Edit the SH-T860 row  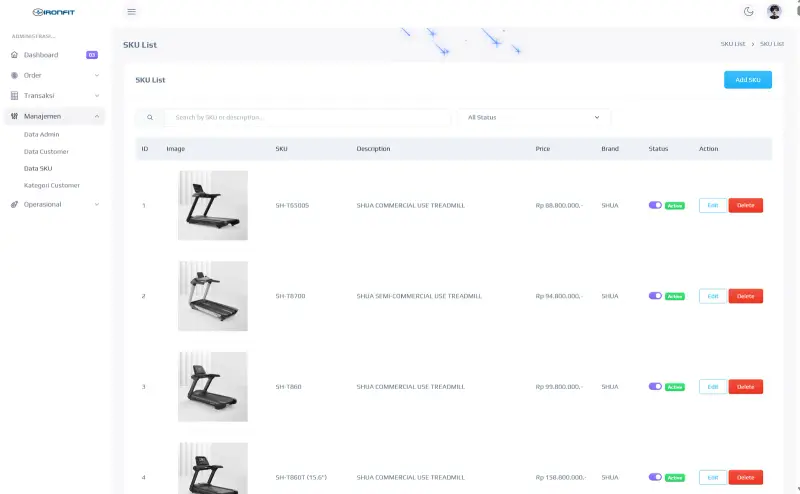712,386
